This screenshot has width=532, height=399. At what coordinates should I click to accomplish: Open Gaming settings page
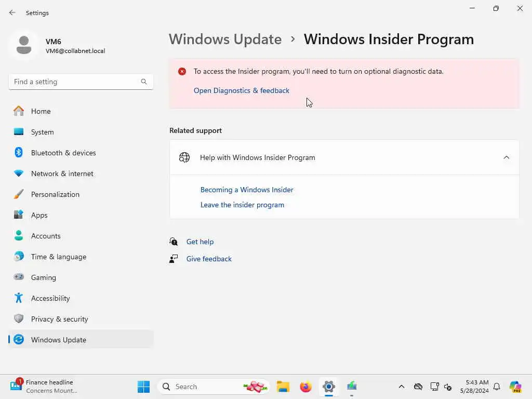pyautogui.click(x=81, y=277)
